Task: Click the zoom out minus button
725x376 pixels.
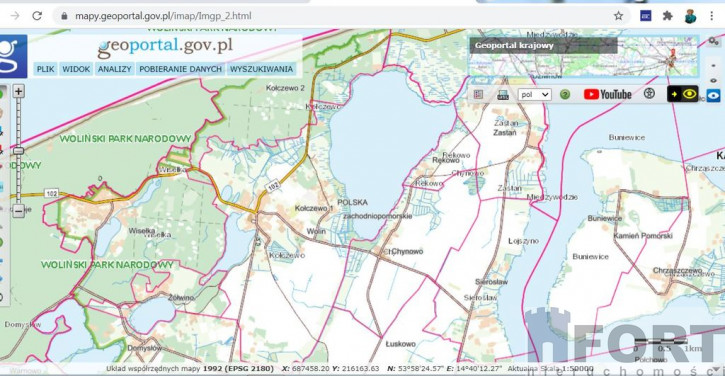Action: click(18, 210)
